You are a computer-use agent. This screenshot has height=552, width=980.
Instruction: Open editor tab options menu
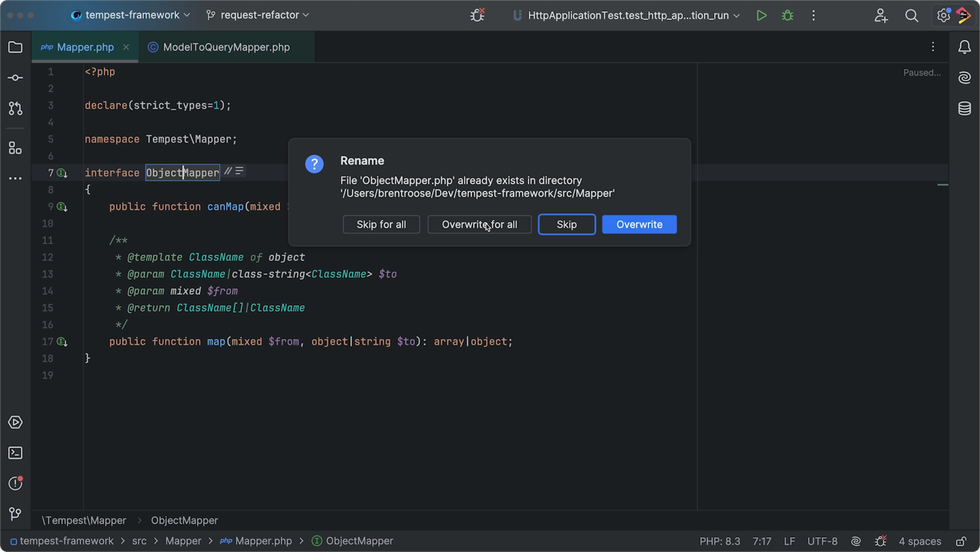(933, 47)
